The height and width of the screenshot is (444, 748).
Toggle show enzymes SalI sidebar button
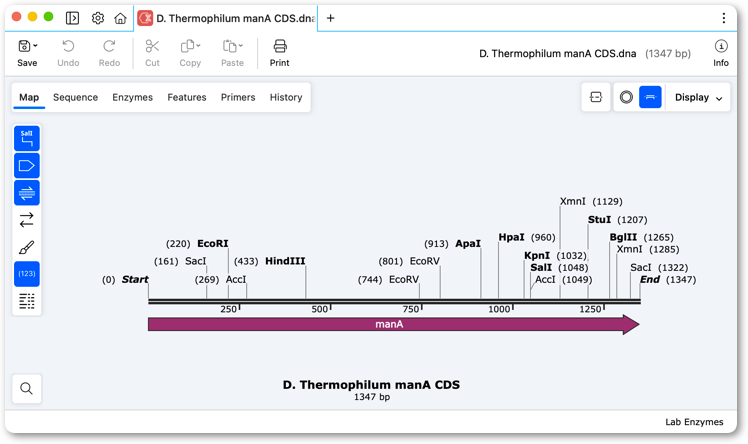pos(27,138)
